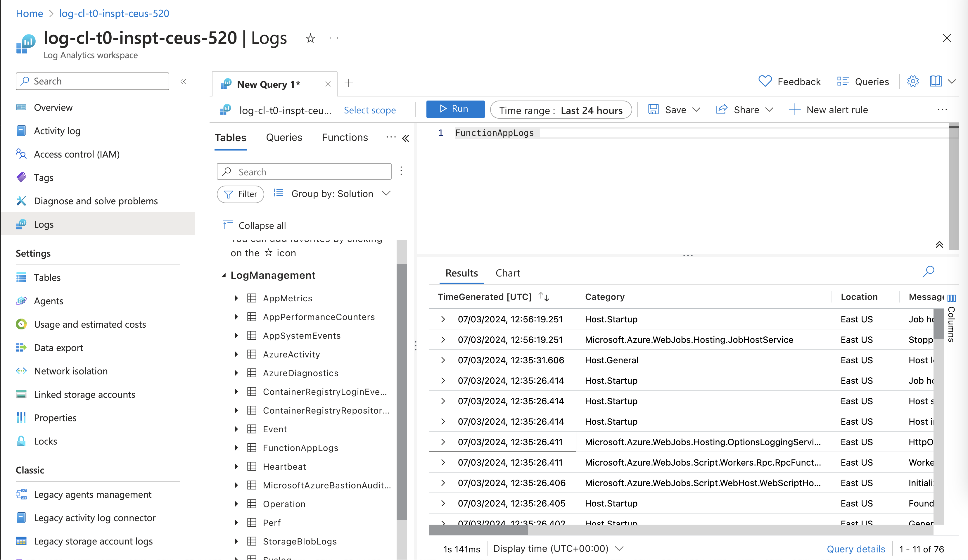Open more options in the query command bar

[942, 110]
